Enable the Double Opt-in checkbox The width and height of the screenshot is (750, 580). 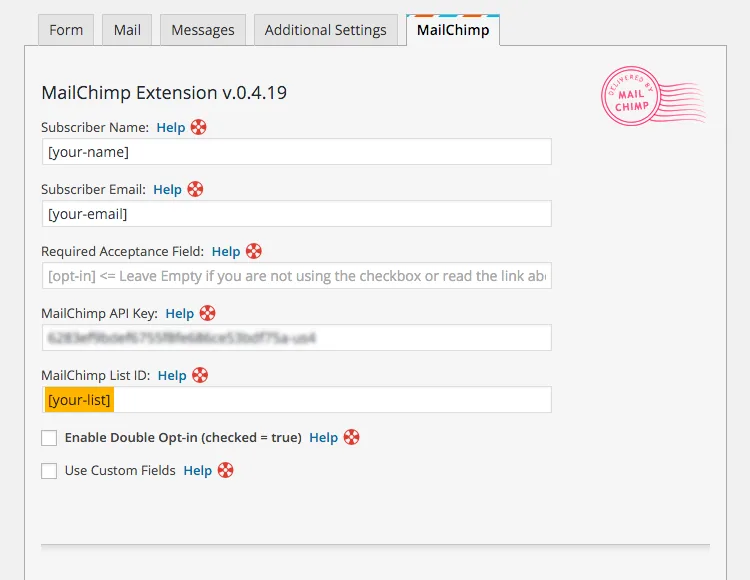click(x=49, y=438)
